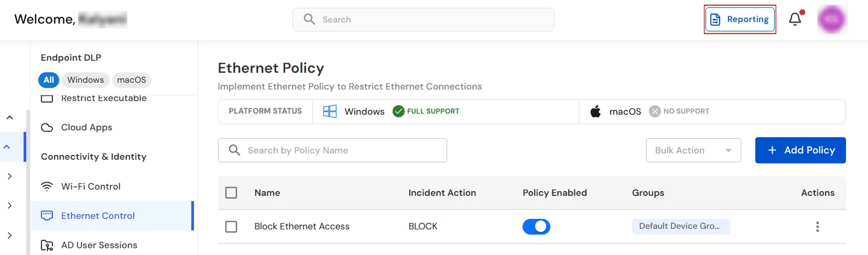The height and width of the screenshot is (255, 868).
Task: Collapse the highlighted blue rail chevron
Action: point(7,147)
